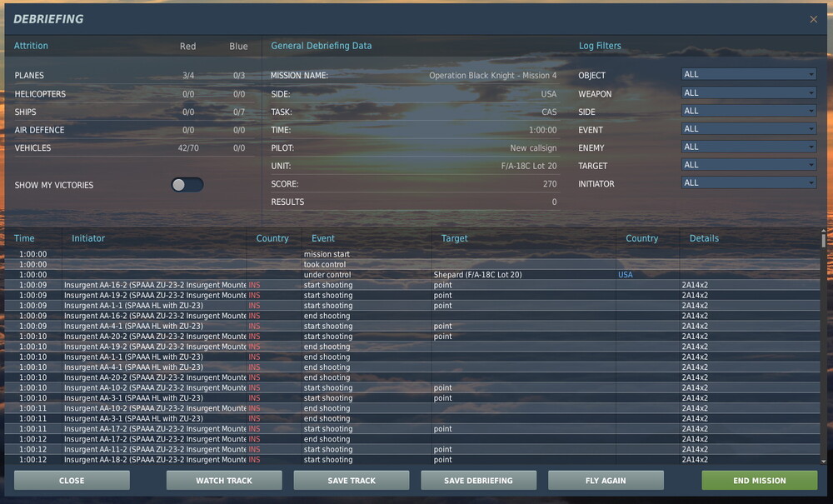
Task: Click the Attrition section heading
Action: click(31, 46)
